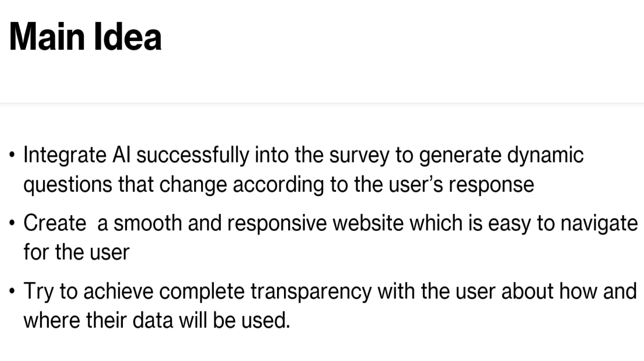Click the bullet marker before "Try to achieve"
Screen dimensions: 644x361
click(x=12, y=292)
